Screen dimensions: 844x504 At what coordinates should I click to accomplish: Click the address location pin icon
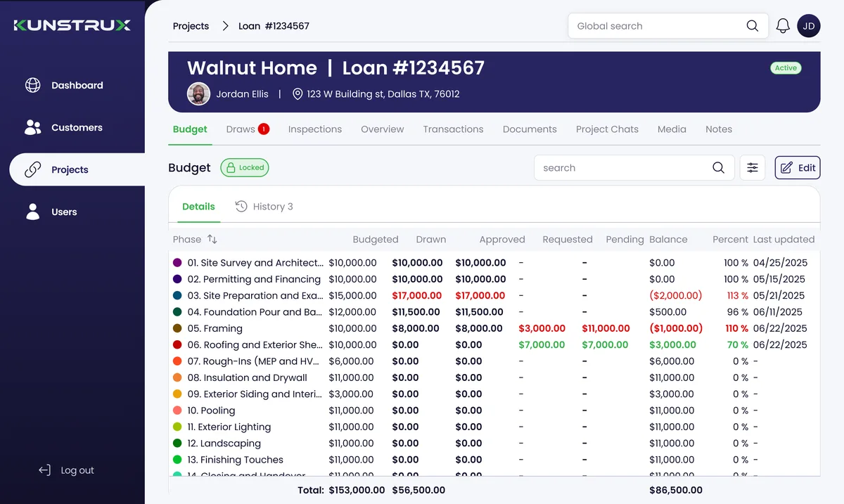pyautogui.click(x=298, y=93)
